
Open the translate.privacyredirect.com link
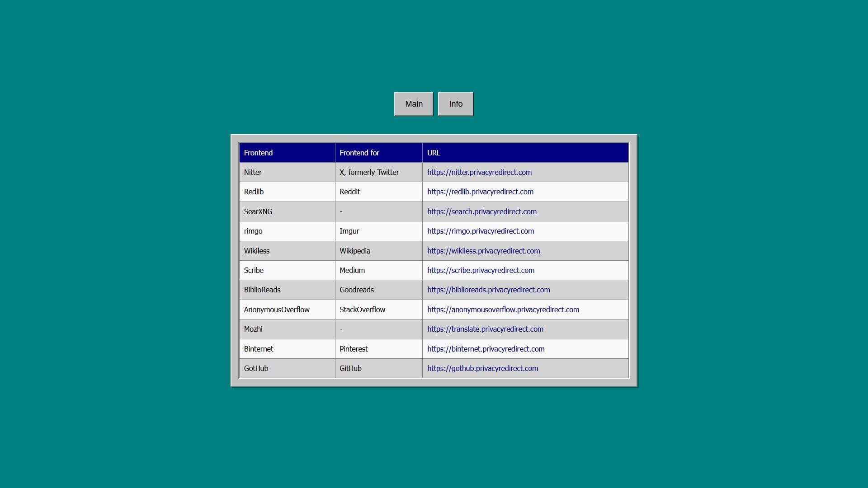click(x=485, y=329)
